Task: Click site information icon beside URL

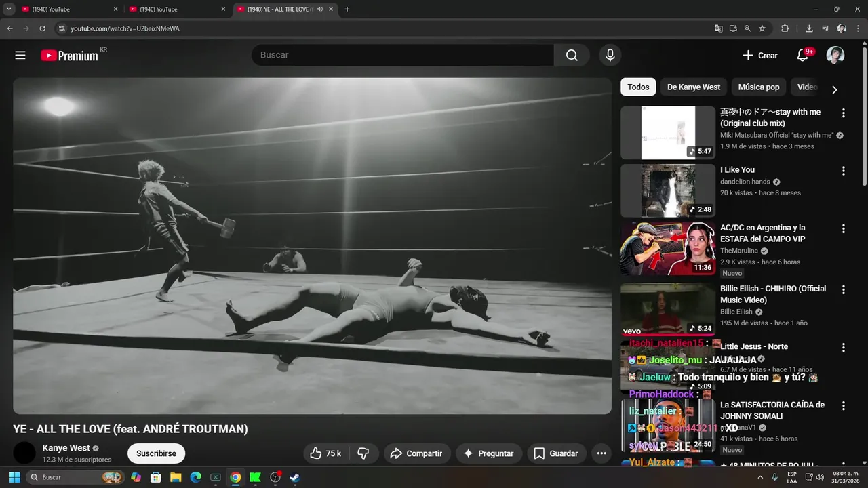Action: (61, 28)
